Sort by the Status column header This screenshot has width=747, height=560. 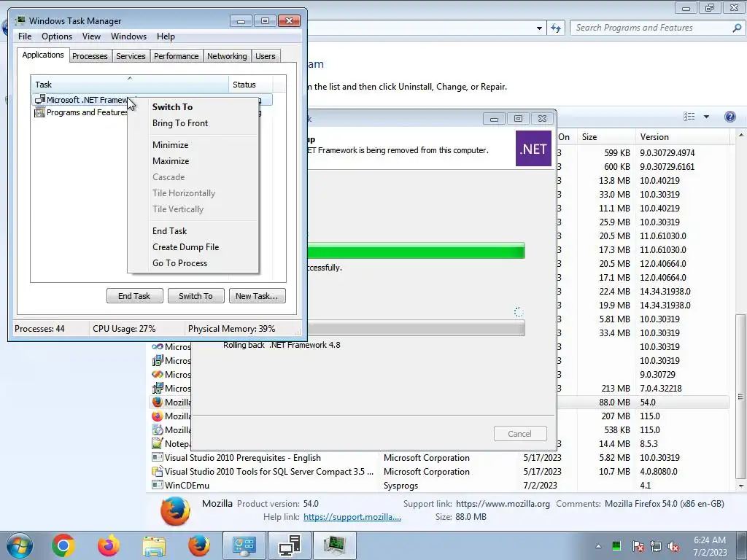250,85
